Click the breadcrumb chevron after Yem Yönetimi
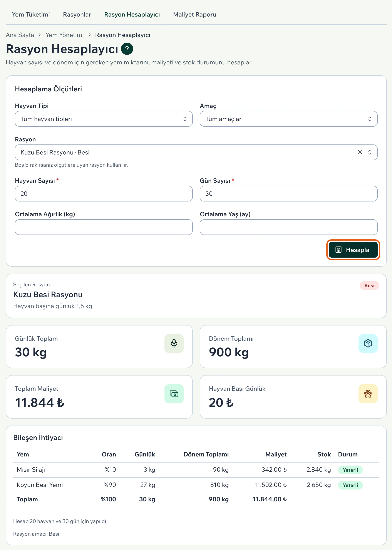392x550 pixels. click(x=90, y=35)
